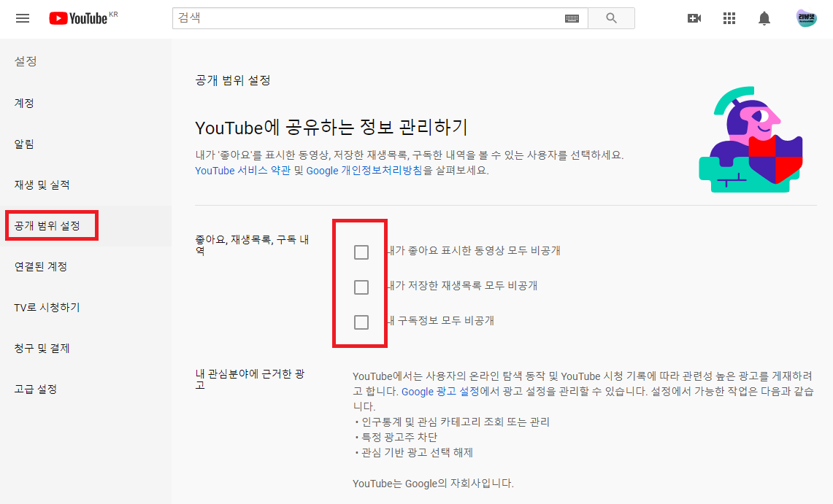Open the 계정 settings section
The height and width of the screenshot is (504, 833).
[24, 103]
